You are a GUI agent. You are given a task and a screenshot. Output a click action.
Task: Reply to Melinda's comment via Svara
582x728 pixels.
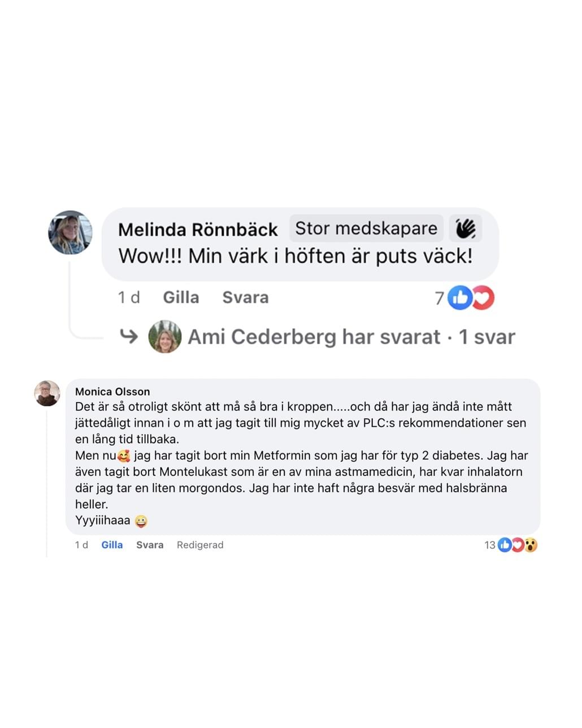[245, 297]
